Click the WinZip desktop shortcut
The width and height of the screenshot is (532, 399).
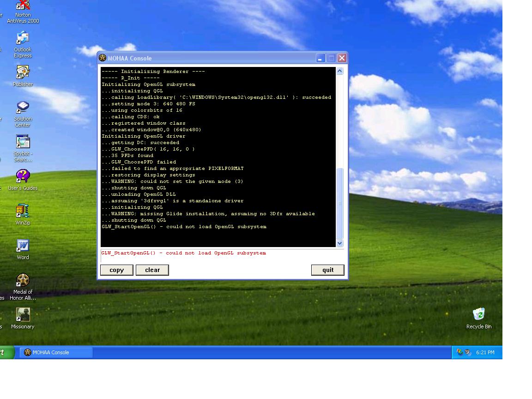pyautogui.click(x=23, y=214)
